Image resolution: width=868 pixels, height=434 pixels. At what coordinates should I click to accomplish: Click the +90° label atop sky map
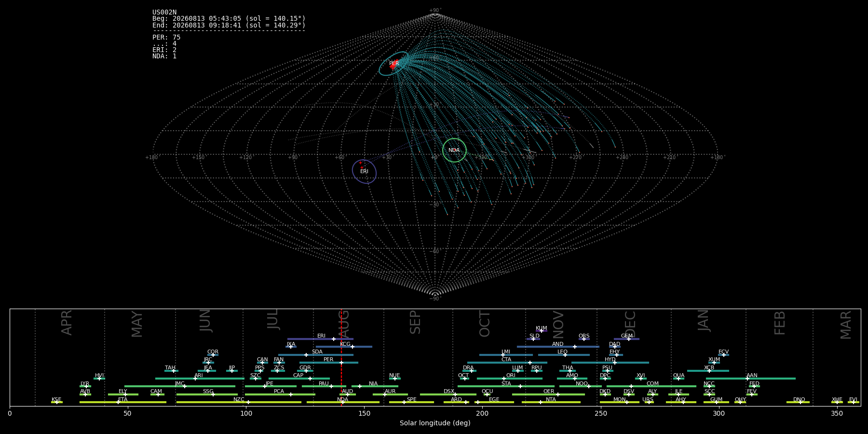(x=435, y=10)
